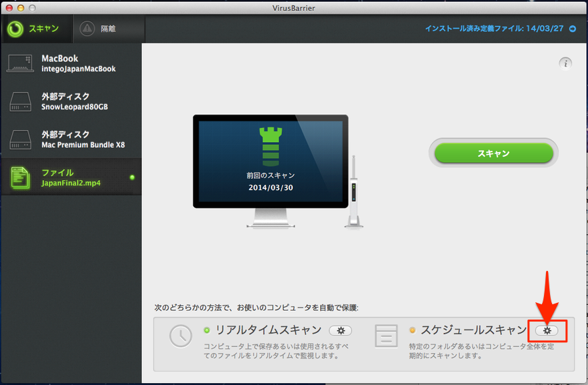
Task: Click the date 2014/03/30
Action: coord(271,187)
